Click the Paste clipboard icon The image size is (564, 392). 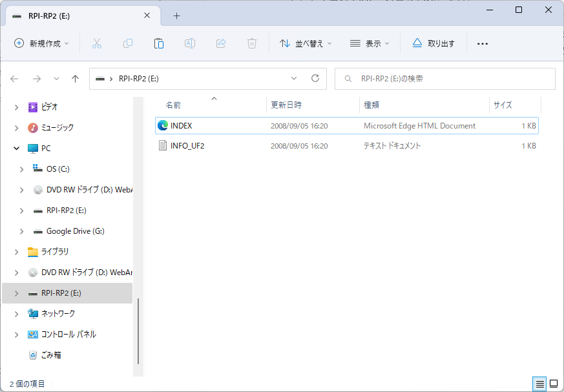click(x=159, y=43)
